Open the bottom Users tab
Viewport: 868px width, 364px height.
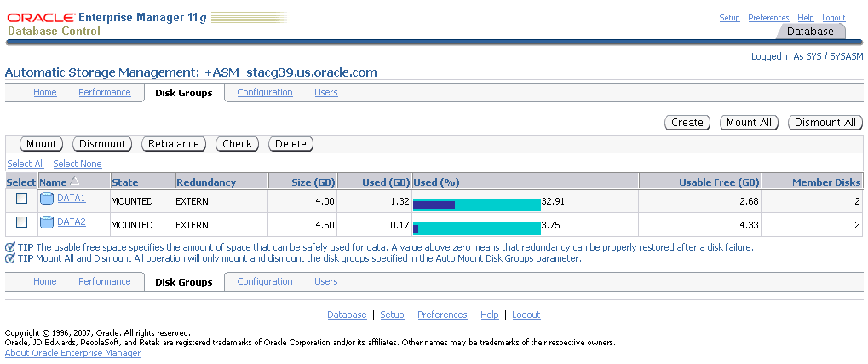pos(326,281)
